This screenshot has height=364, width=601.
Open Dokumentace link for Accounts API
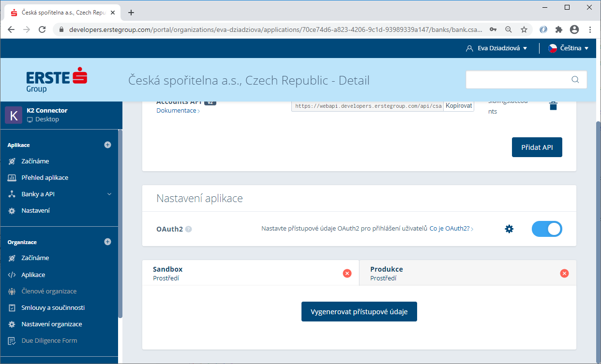[178, 111]
